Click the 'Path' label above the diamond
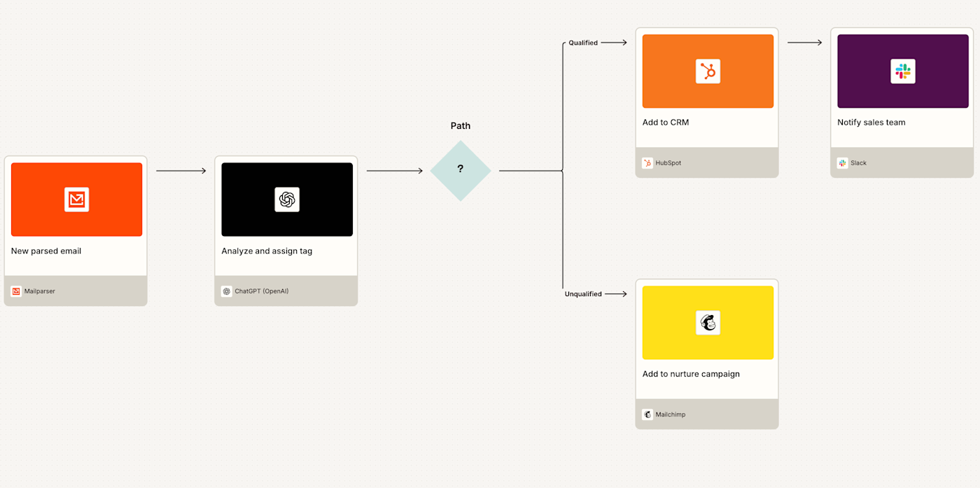The height and width of the screenshot is (488, 980). click(461, 126)
